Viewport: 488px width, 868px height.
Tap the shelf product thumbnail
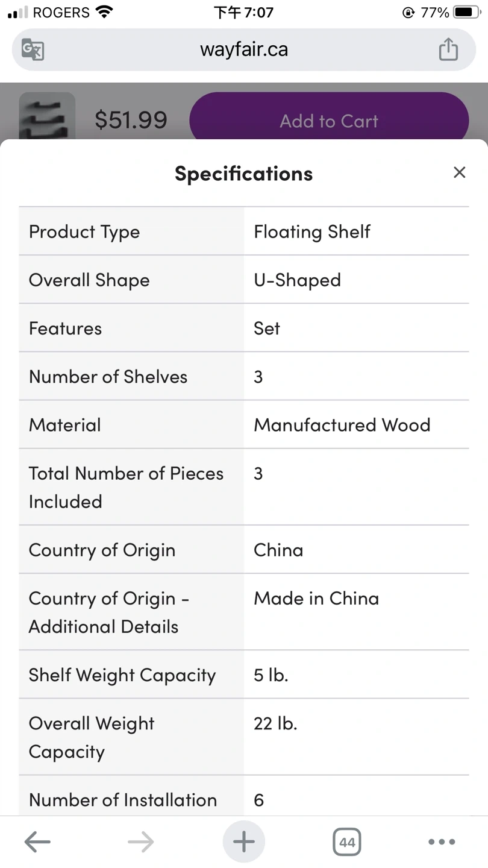47,116
